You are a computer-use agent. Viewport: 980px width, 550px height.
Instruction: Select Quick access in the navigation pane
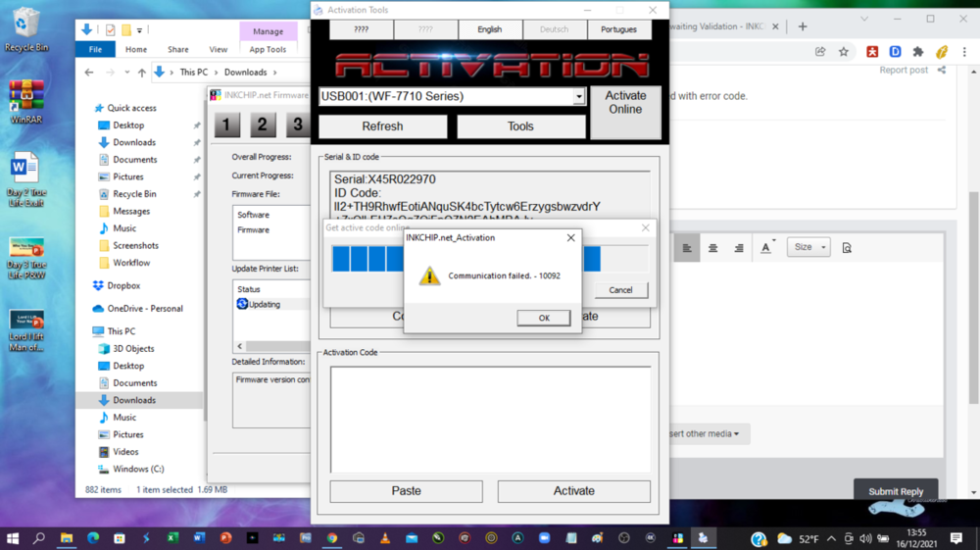pyautogui.click(x=131, y=108)
